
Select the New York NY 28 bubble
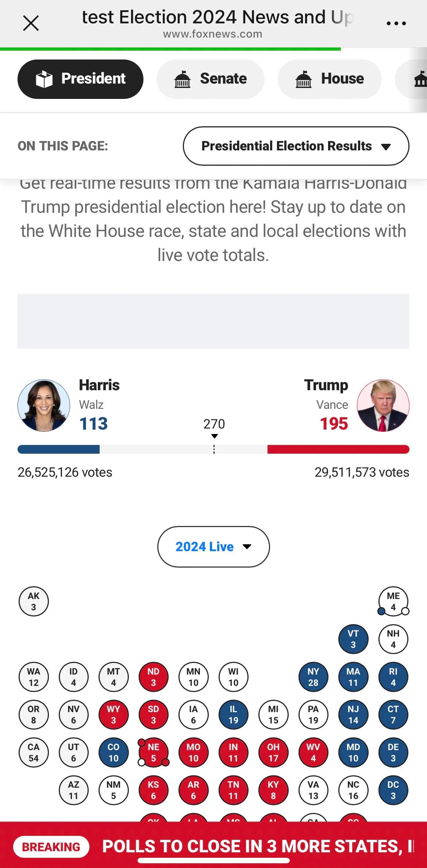(x=313, y=677)
